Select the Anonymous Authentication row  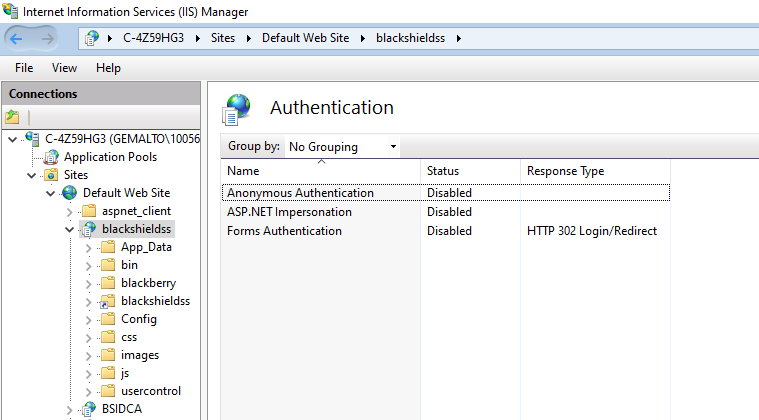pos(446,193)
